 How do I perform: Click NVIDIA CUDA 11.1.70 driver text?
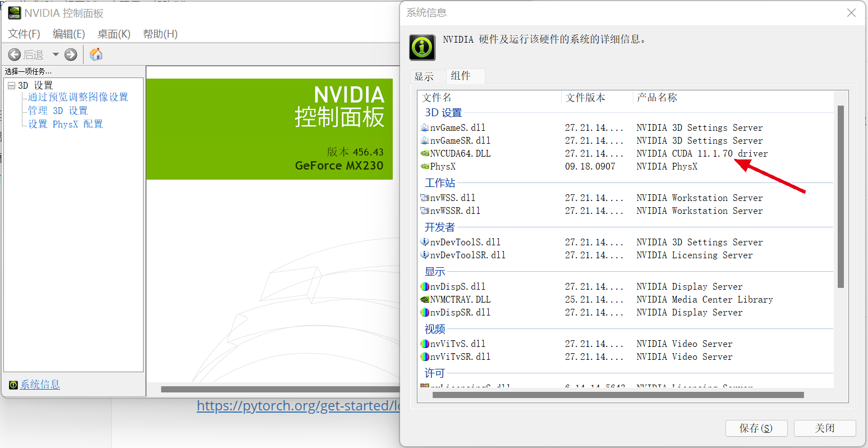(x=702, y=153)
